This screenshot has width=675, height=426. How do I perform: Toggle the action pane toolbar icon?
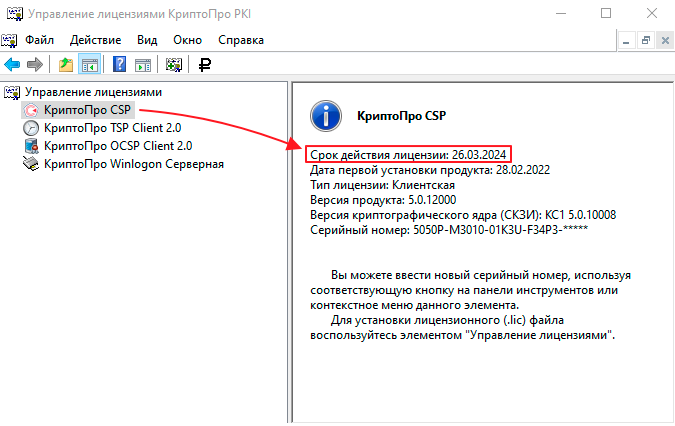pyautogui.click(x=143, y=65)
